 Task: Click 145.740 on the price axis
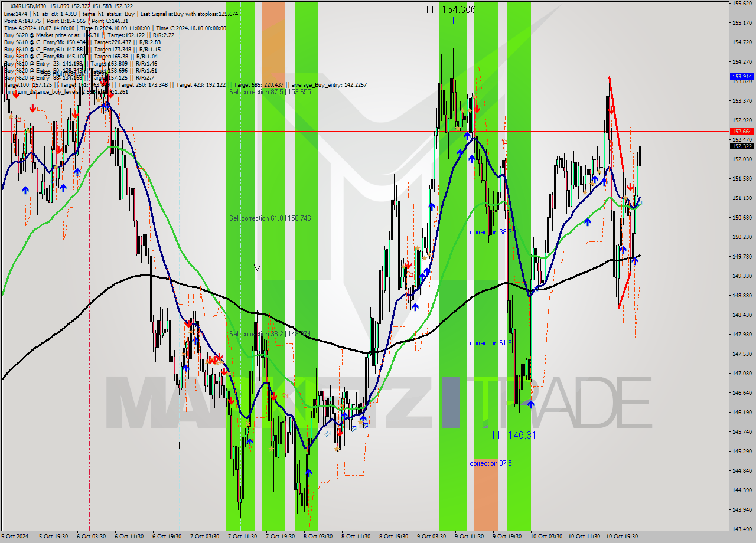[742, 432]
